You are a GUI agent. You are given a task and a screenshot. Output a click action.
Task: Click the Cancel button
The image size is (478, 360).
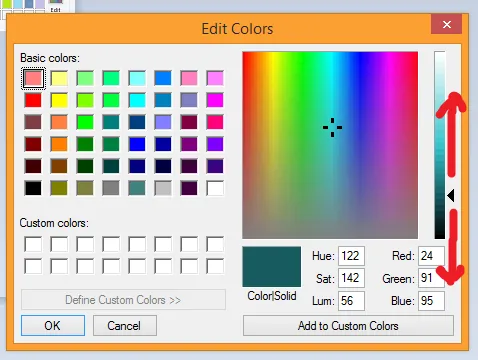pyautogui.click(x=125, y=325)
